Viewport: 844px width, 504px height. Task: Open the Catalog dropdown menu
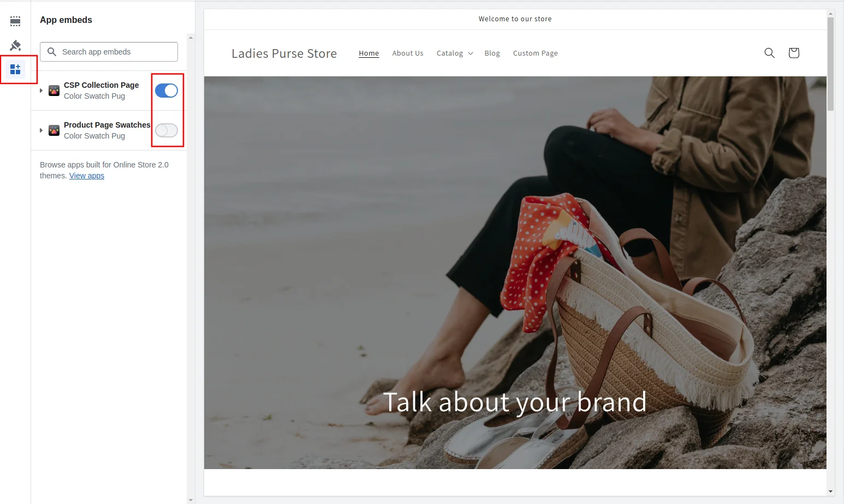(x=455, y=53)
